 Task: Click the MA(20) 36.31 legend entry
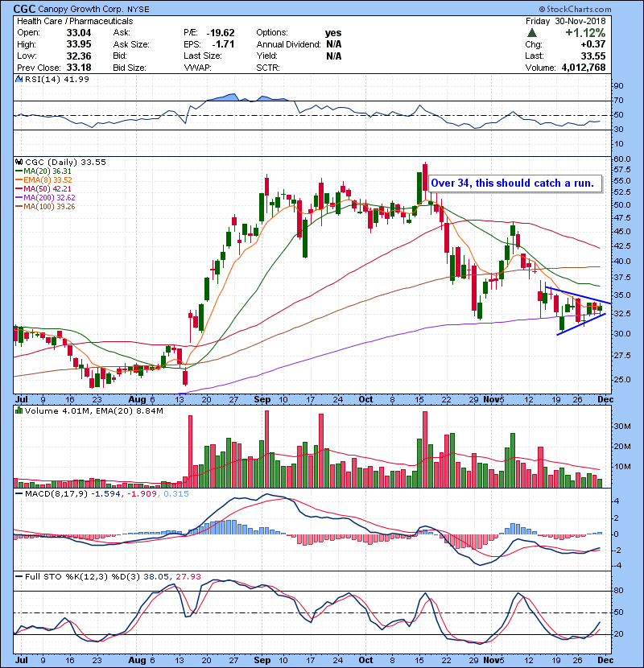coord(47,171)
